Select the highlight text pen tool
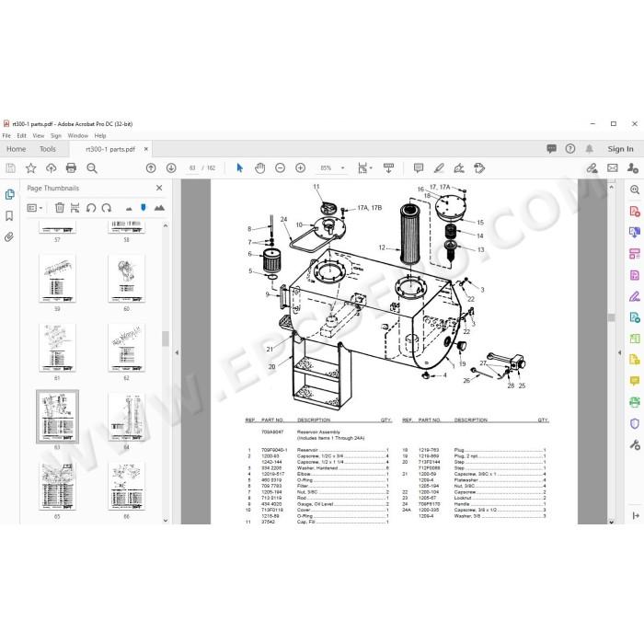Viewport: 644px width, 644px height. coord(439,168)
